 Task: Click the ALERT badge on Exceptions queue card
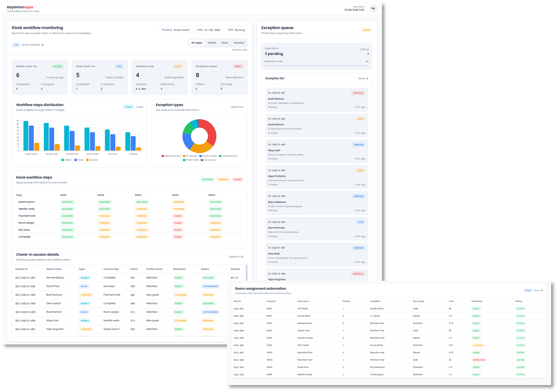[238, 66]
